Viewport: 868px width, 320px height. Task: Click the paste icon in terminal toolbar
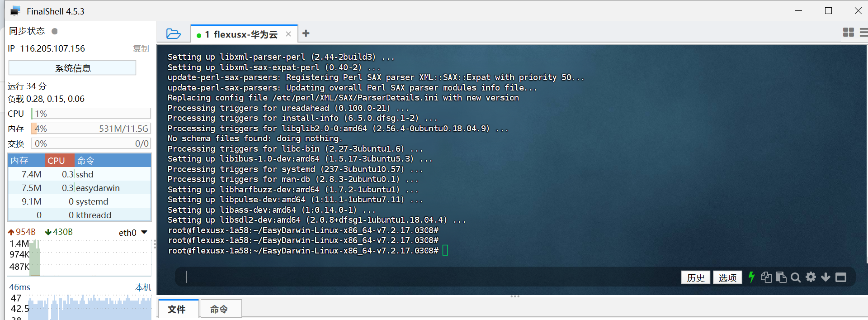pos(781,277)
